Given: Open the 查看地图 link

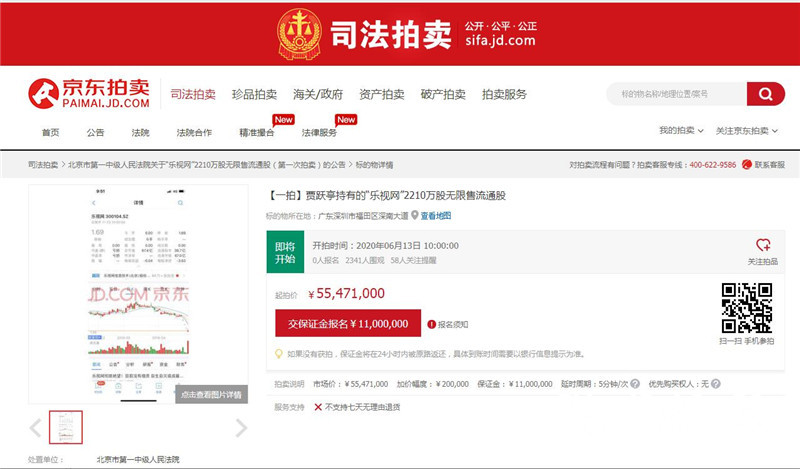Looking at the screenshot, I should pos(435,215).
